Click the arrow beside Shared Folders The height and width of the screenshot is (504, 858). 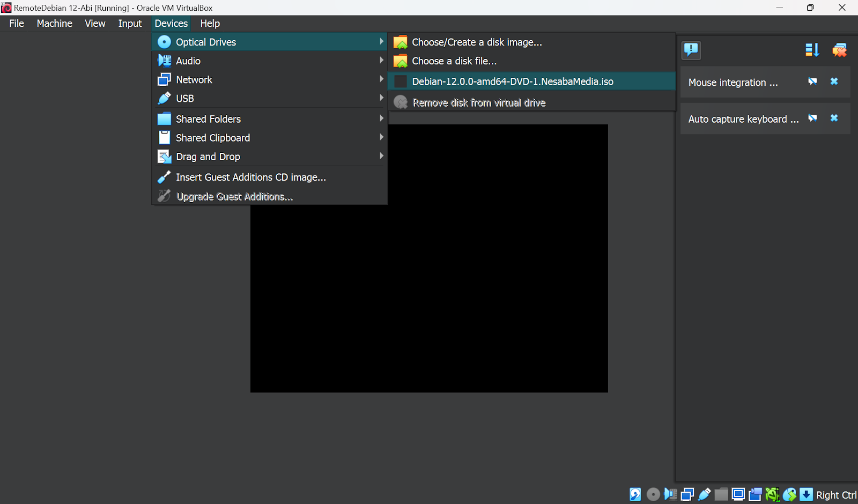[381, 118]
